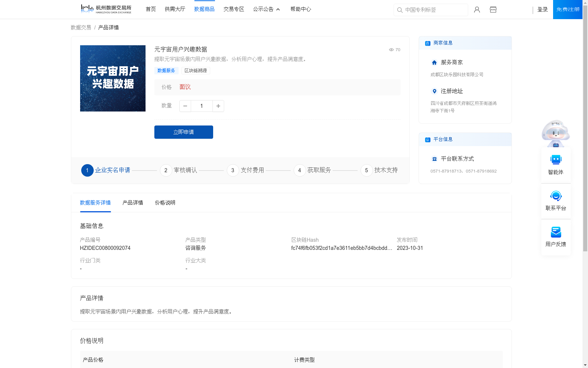Click the quantity input field
588x368 pixels.
tap(201, 106)
